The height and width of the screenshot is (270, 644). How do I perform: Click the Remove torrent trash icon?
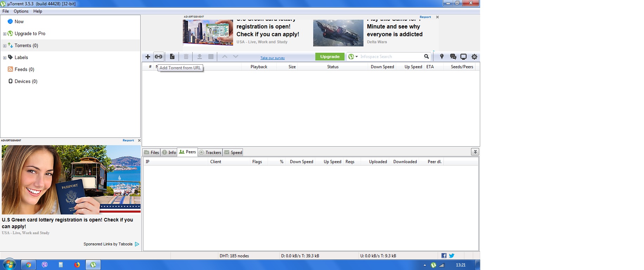pyautogui.click(x=186, y=57)
